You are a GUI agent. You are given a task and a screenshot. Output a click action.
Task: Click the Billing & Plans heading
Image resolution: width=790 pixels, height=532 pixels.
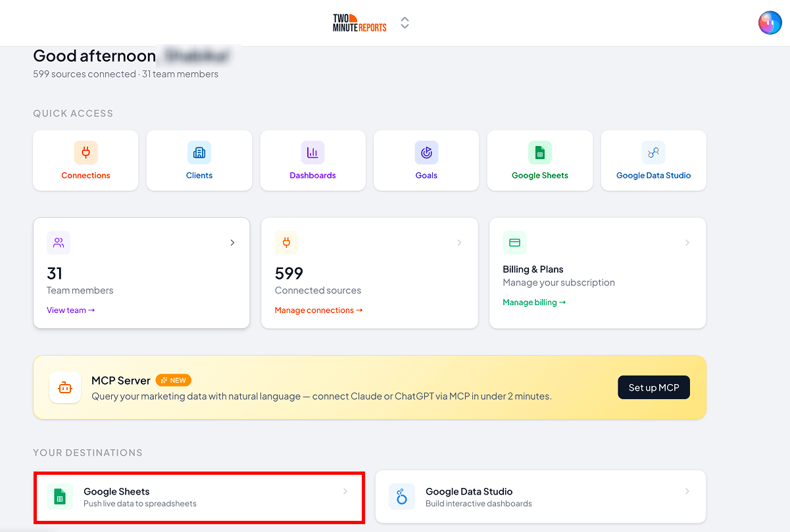pyautogui.click(x=533, y=269)
